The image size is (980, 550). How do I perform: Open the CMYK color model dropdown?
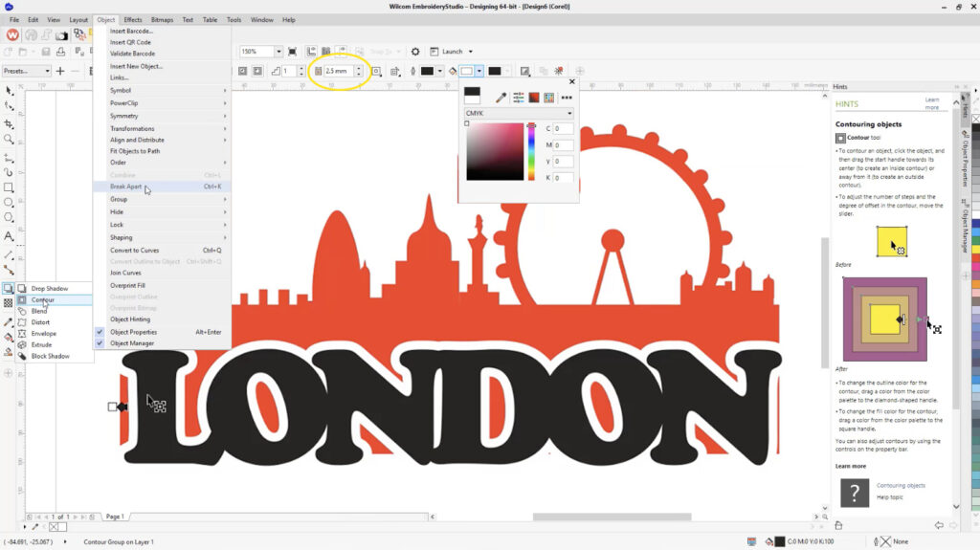tap(519, 114)
